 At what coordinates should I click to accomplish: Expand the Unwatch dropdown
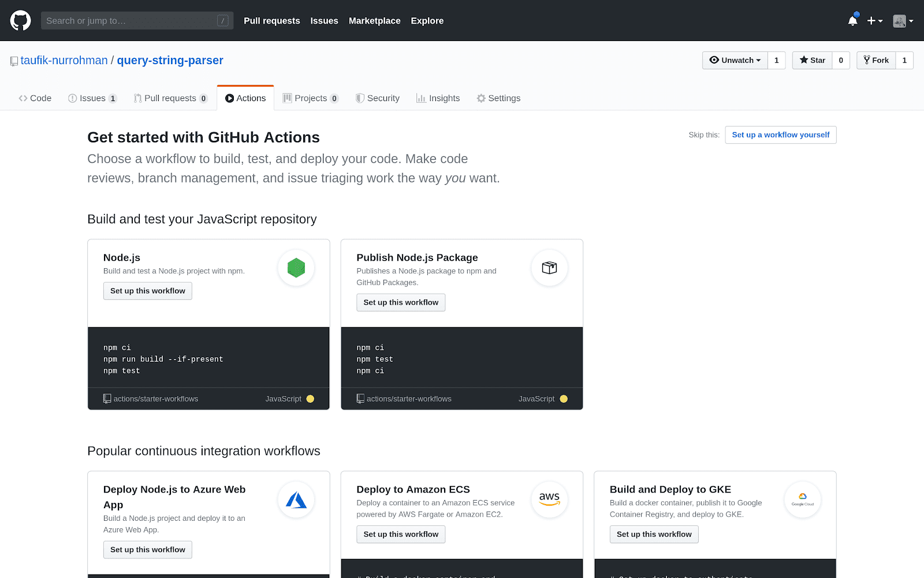click(735, 60)
